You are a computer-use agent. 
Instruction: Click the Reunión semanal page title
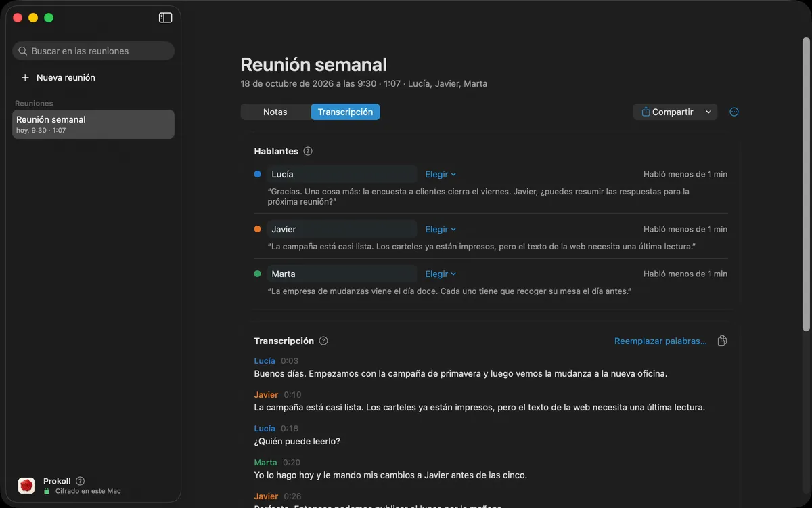click(314, 64)
